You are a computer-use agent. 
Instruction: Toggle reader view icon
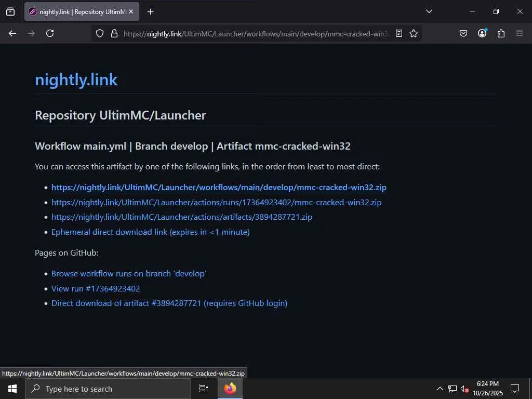pyautogui.click(x=399, y=33)
